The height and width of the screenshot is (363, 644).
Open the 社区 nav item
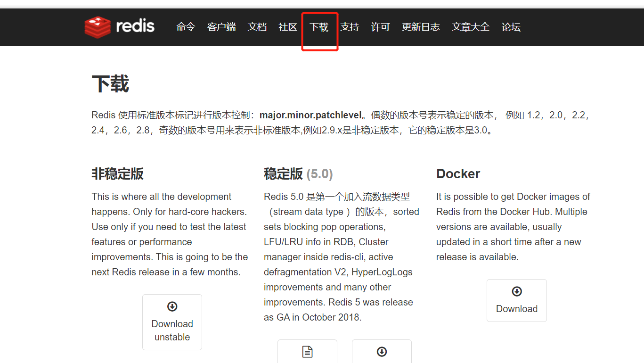click(x=288, y=27)
